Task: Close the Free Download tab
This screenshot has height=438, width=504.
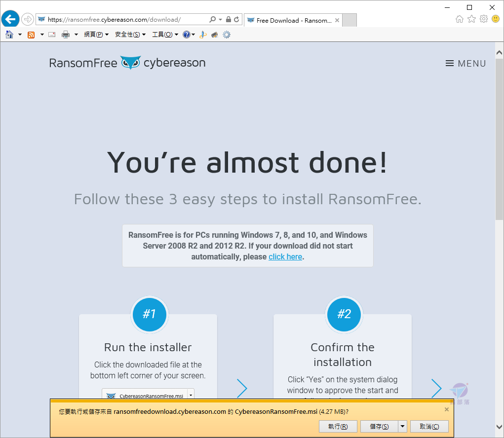Action: click(x=337, y=20)
